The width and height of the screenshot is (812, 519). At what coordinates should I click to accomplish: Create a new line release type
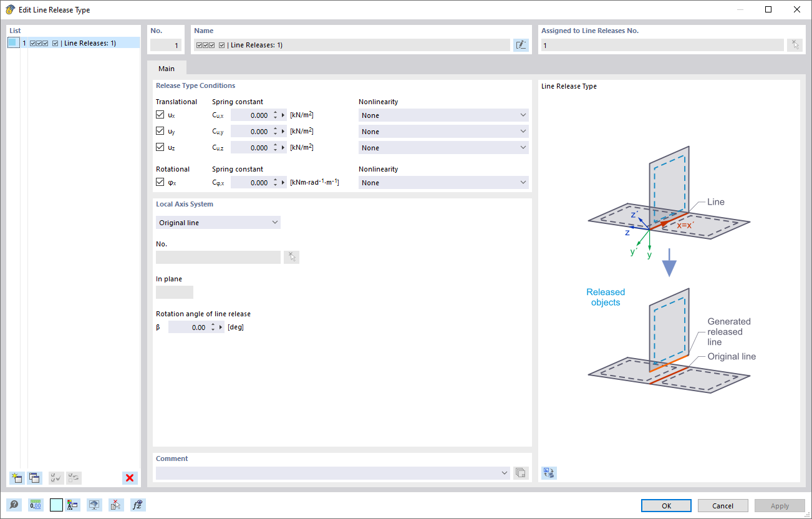pyautogui.click(x=16, y=478)
